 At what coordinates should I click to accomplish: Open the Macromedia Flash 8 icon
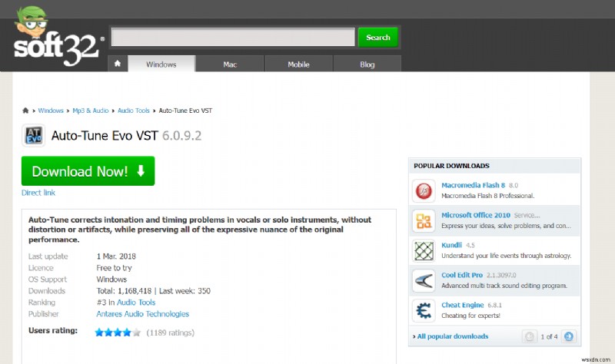coord(424,190)
